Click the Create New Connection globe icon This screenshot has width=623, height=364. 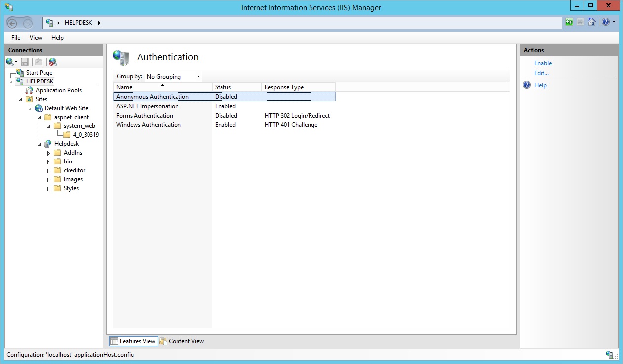click(x=9, y=62)
